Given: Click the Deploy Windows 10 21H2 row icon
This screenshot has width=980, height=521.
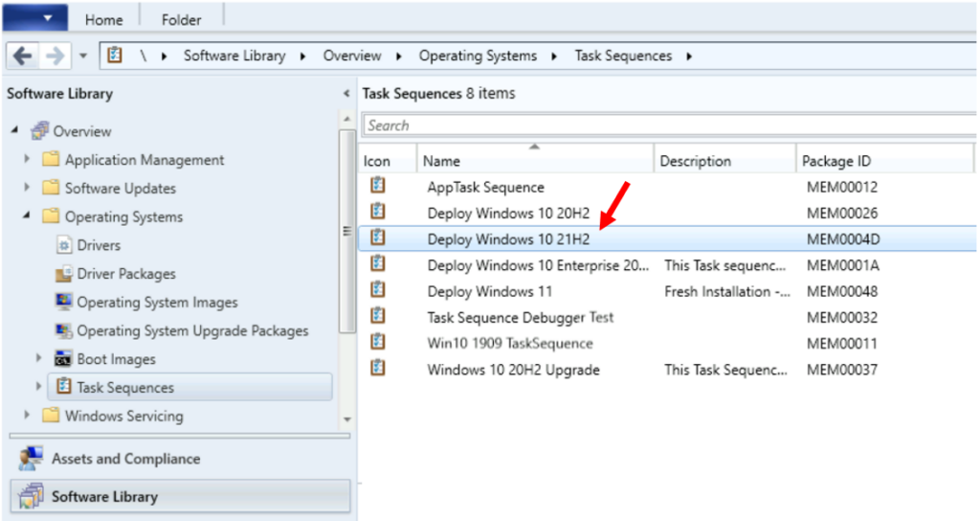Looking at the screenshot, I should point(377,238).
